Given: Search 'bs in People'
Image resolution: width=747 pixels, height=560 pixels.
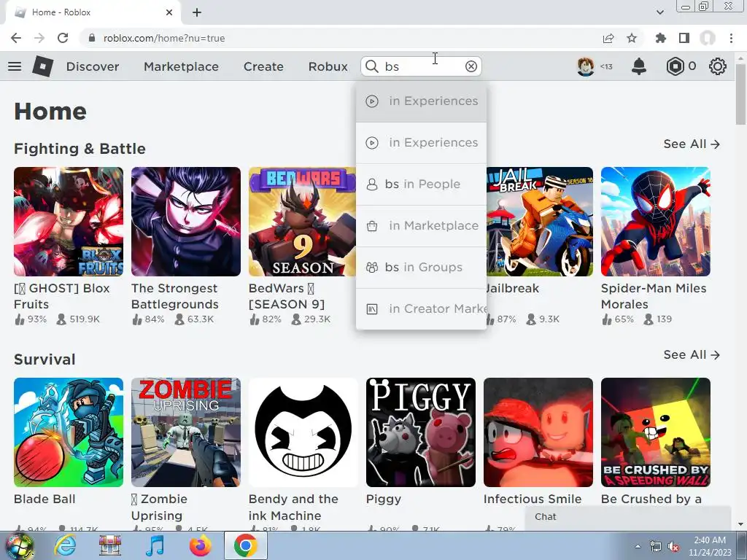Looking at the screenshot, I should coord(421,184).
